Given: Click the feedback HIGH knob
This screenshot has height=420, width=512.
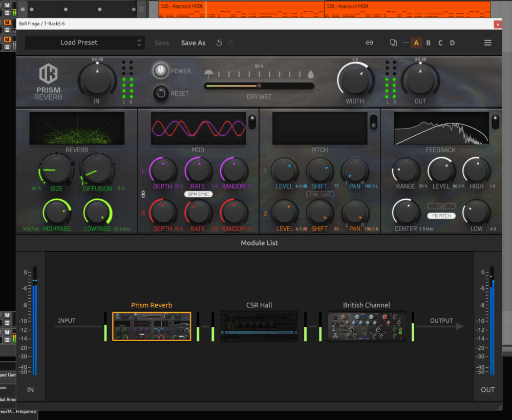Looking at the screenshot, I should tap(476, 171).
